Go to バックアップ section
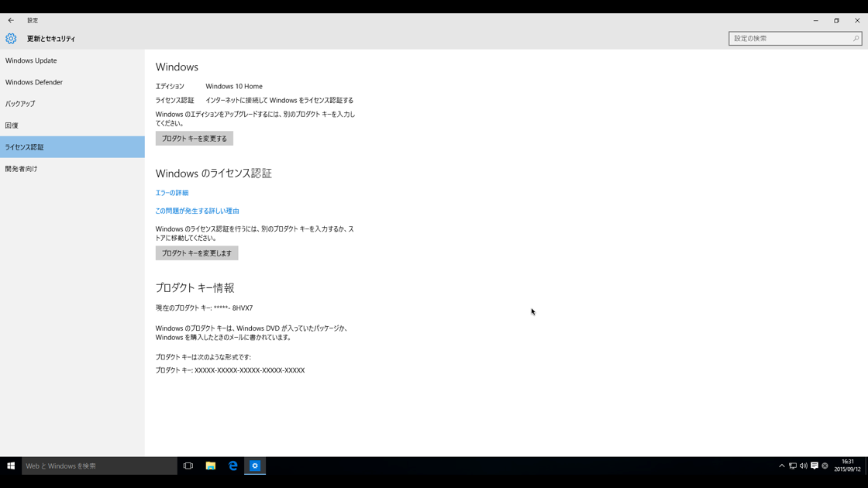This screenshot has height=488, width=868. (72, 104)
